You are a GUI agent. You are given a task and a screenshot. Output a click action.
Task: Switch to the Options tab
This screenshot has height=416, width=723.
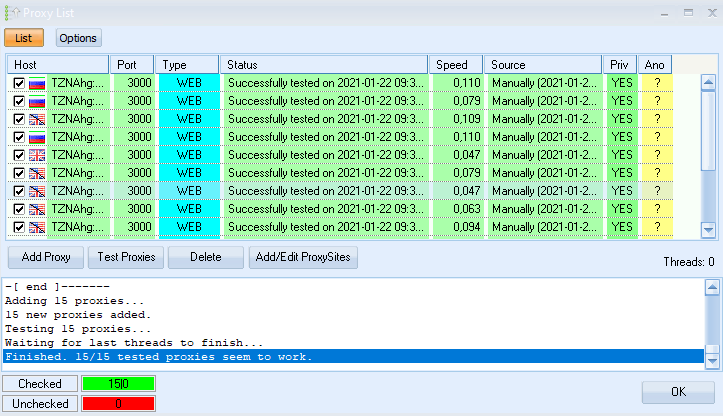point(78,38)
